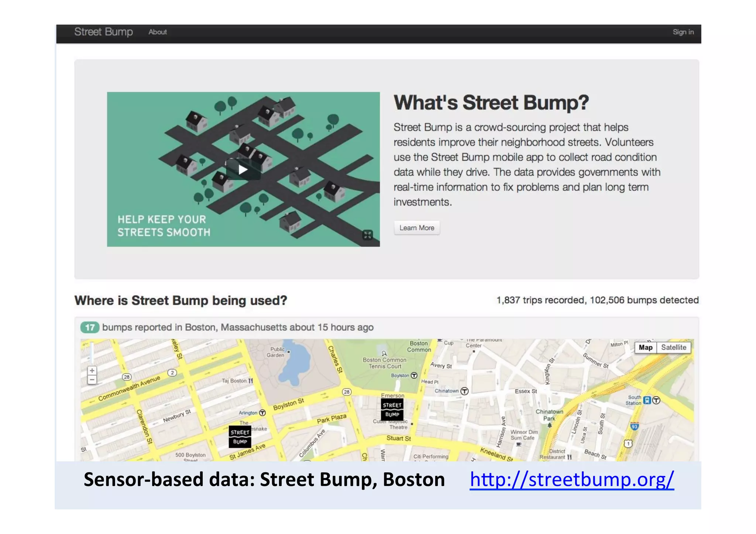This screenshot has height=534, width=756.
Task: Open the About page
Action: (x=158, y=32)
